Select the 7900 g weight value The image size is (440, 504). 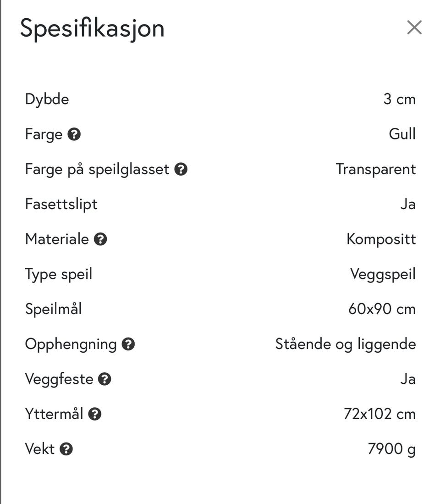[x=391, y=449]
